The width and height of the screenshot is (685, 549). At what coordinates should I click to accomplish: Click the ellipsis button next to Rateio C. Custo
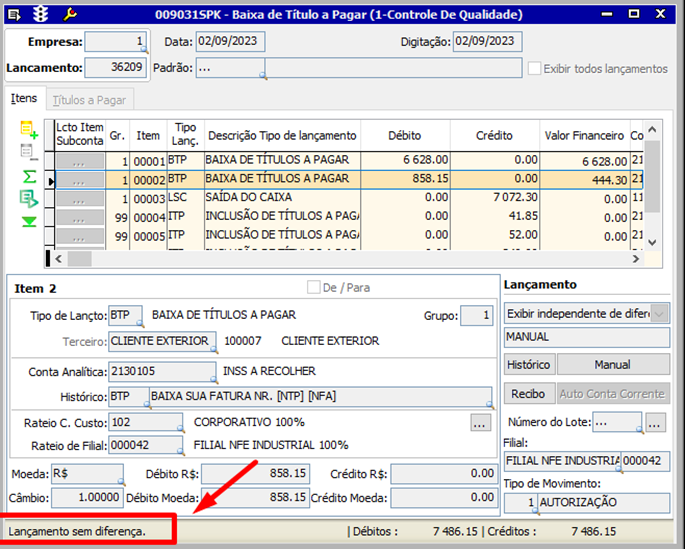480,422
